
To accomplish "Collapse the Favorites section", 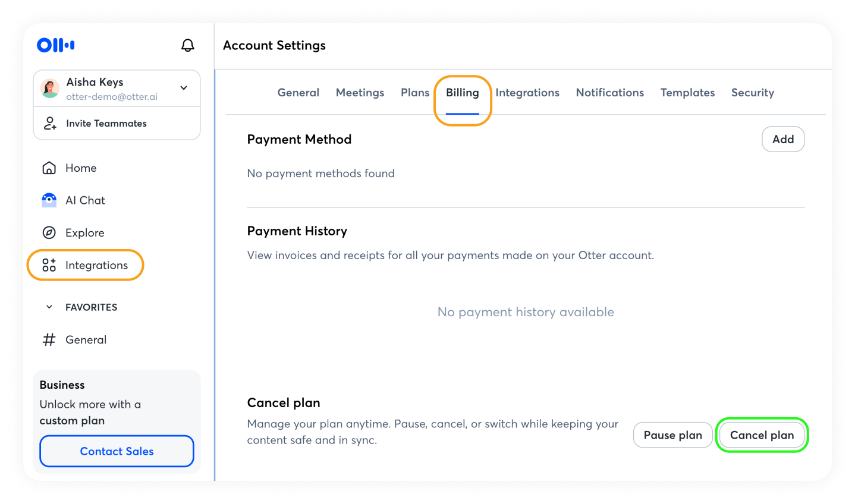I will point(49,307).
